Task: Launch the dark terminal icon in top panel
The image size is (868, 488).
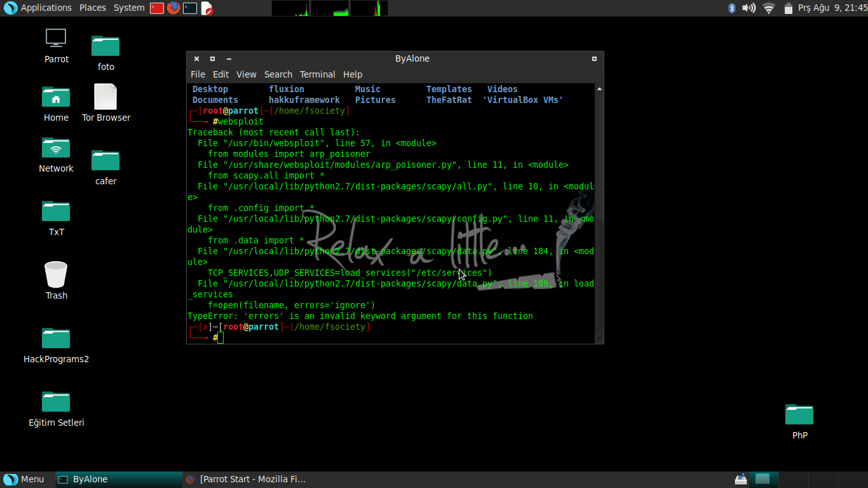Action: click(190, 8)
